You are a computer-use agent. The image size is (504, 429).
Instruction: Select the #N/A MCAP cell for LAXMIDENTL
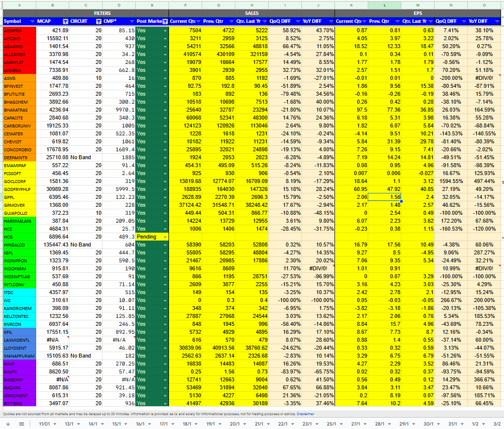tap(53, 340)
